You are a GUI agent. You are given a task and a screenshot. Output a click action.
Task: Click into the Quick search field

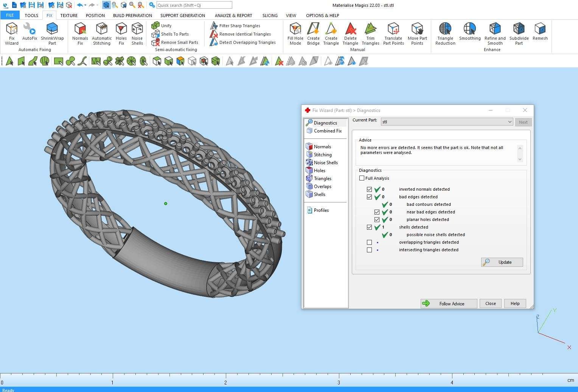194,5
